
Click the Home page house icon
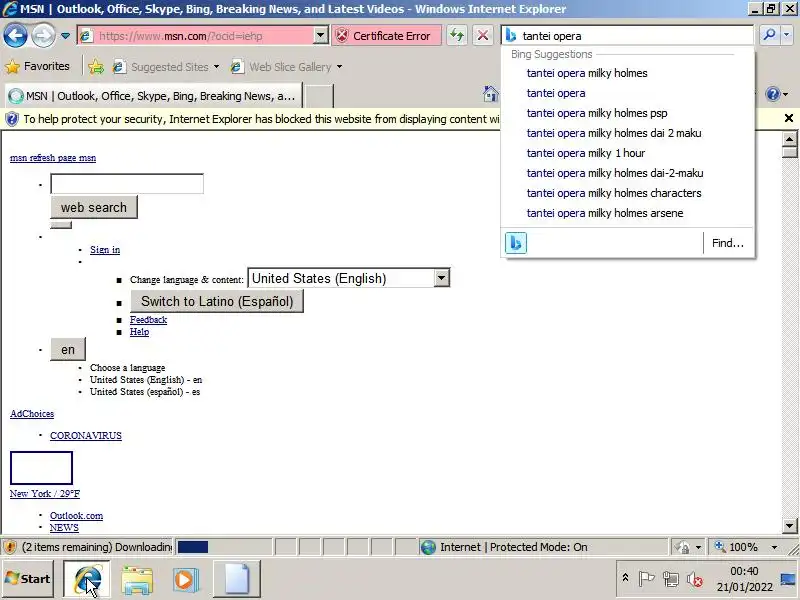pos(491,94)
